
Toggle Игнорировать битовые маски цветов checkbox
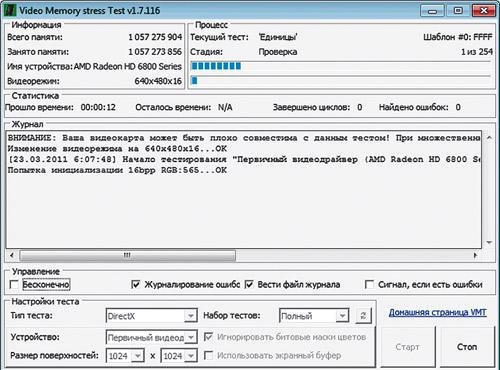click(208, 337)
